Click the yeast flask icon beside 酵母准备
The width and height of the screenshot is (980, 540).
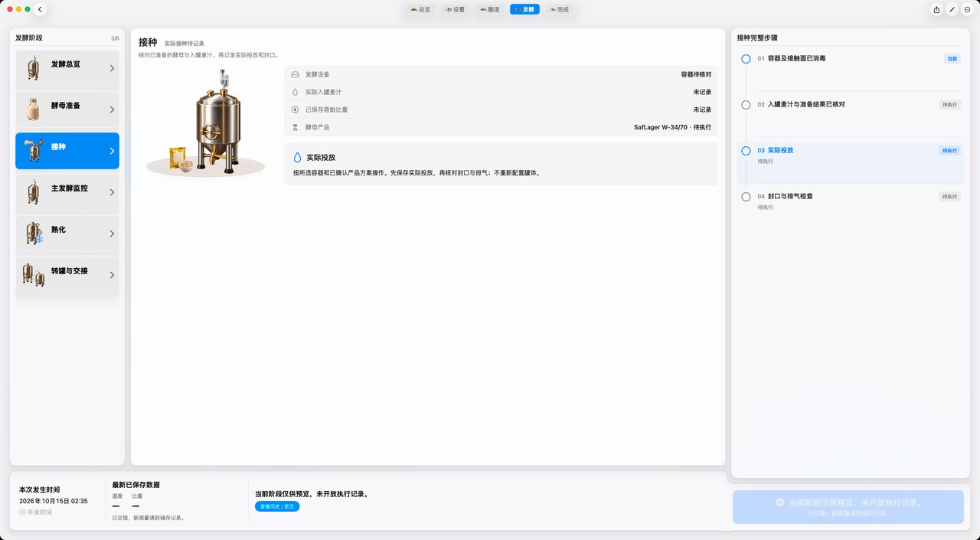[33, 109]
